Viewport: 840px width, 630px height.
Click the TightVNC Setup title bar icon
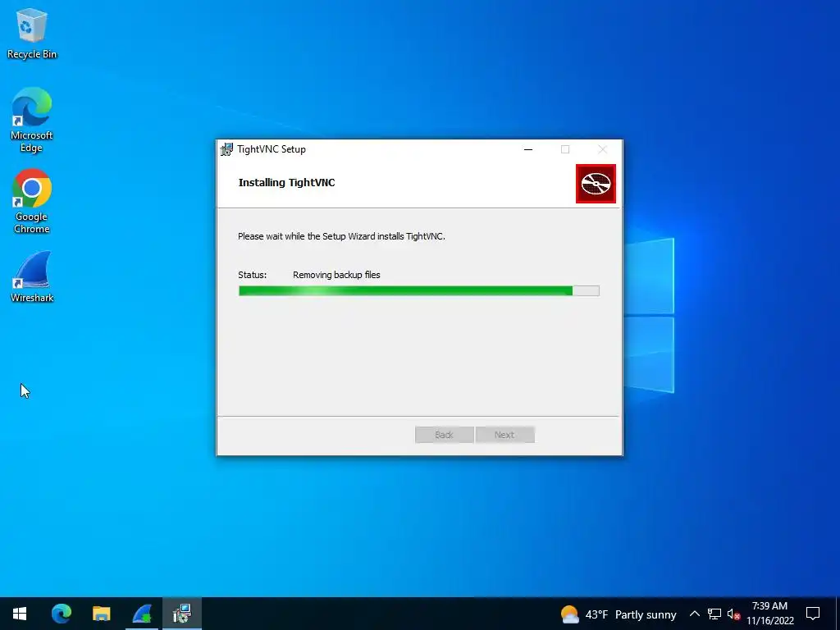(227, 149)
